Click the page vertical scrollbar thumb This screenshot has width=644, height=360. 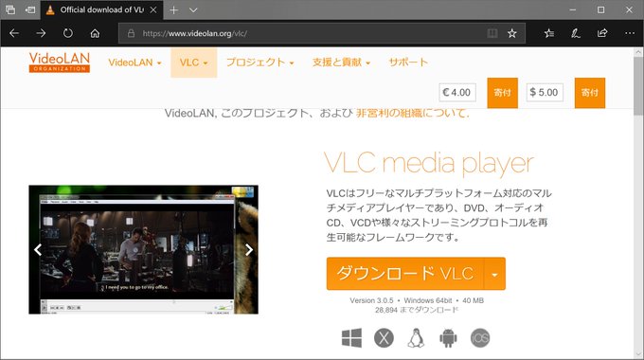click(x=638, y=86)
